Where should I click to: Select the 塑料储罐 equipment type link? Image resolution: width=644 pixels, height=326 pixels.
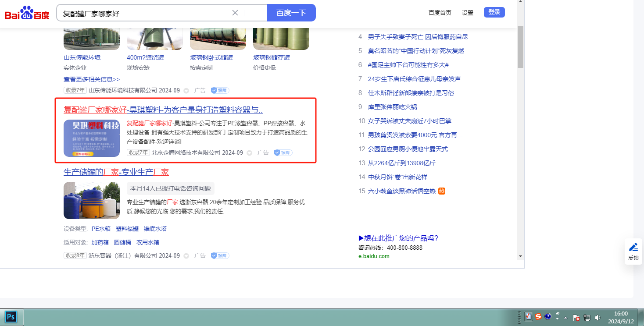pos(127,229)
